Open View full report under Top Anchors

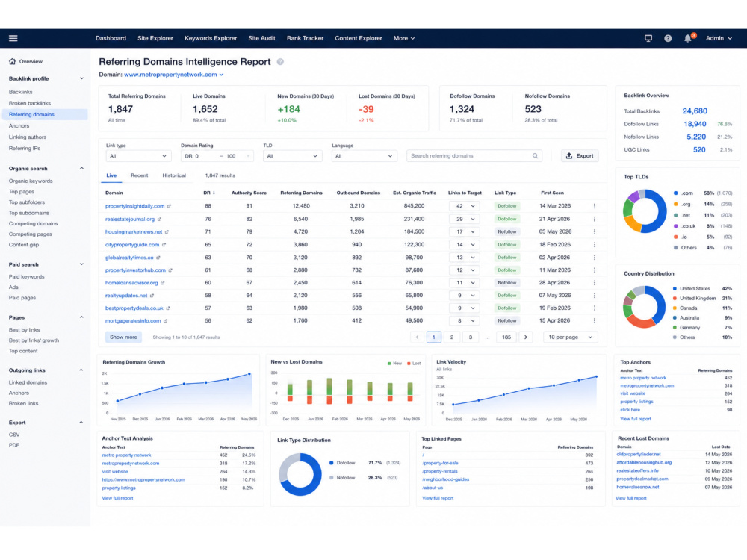636,419
